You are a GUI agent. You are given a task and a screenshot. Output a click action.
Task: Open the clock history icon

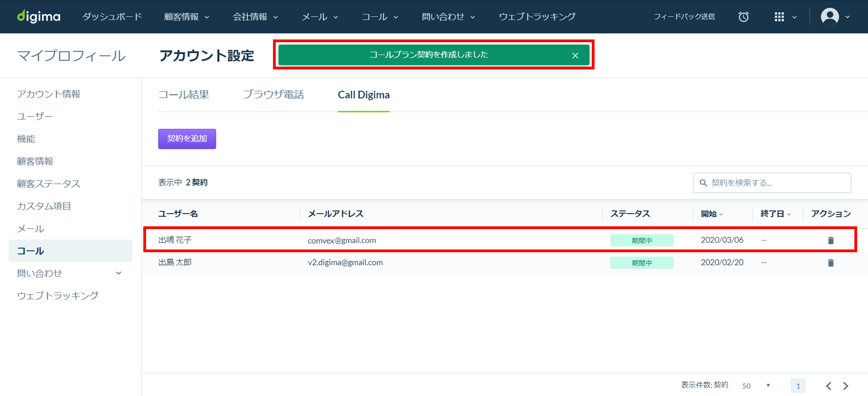coord(743,17)
